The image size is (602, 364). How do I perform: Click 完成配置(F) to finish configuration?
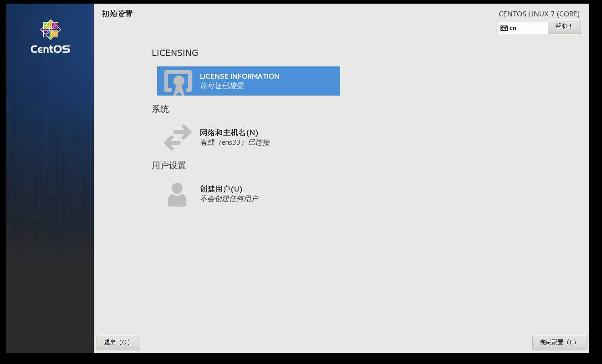559,343
